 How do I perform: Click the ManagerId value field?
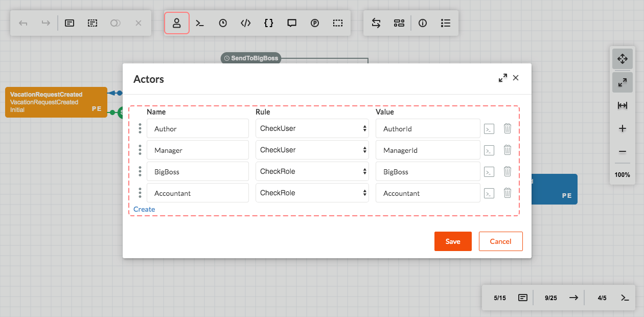click(428, 150)
